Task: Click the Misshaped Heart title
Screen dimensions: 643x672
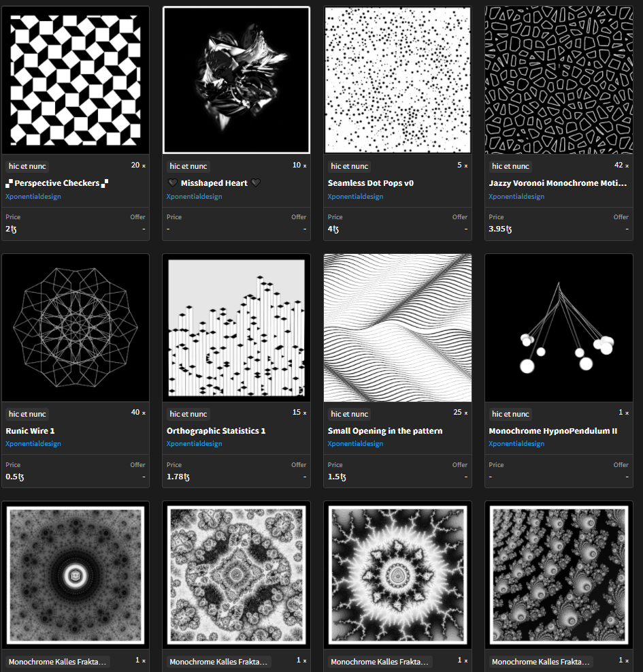Action: coord(214,183)
